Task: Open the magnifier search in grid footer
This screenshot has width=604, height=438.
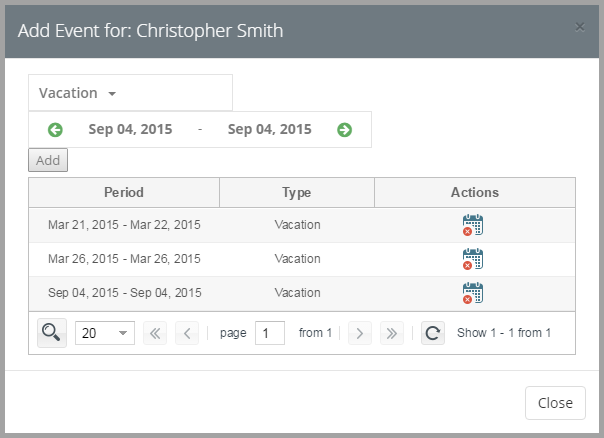Action: click(52, 333)
